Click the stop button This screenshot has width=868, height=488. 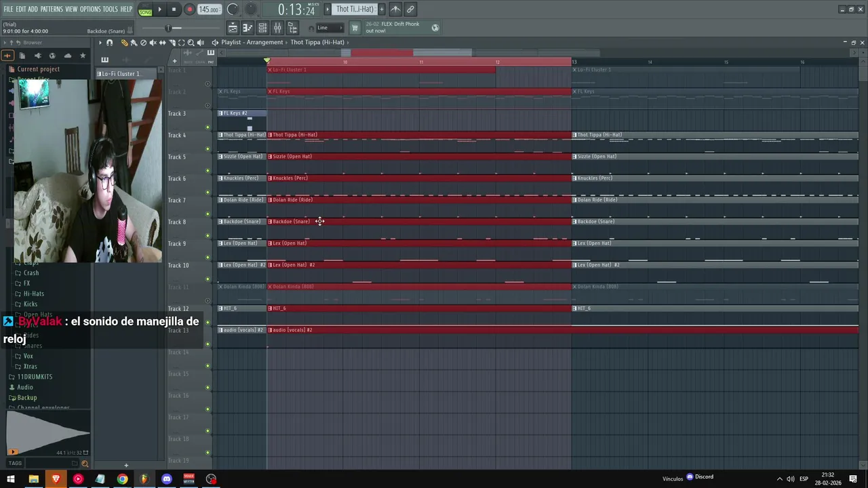point(174,9)
